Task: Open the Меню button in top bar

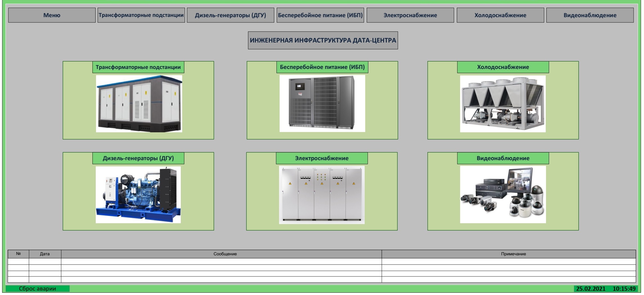Action: coord(52,15)
